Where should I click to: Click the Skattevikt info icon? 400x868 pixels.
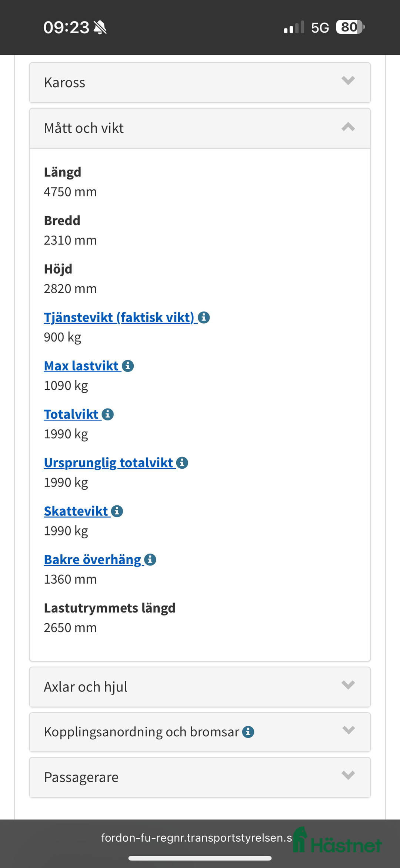(117, 511)
